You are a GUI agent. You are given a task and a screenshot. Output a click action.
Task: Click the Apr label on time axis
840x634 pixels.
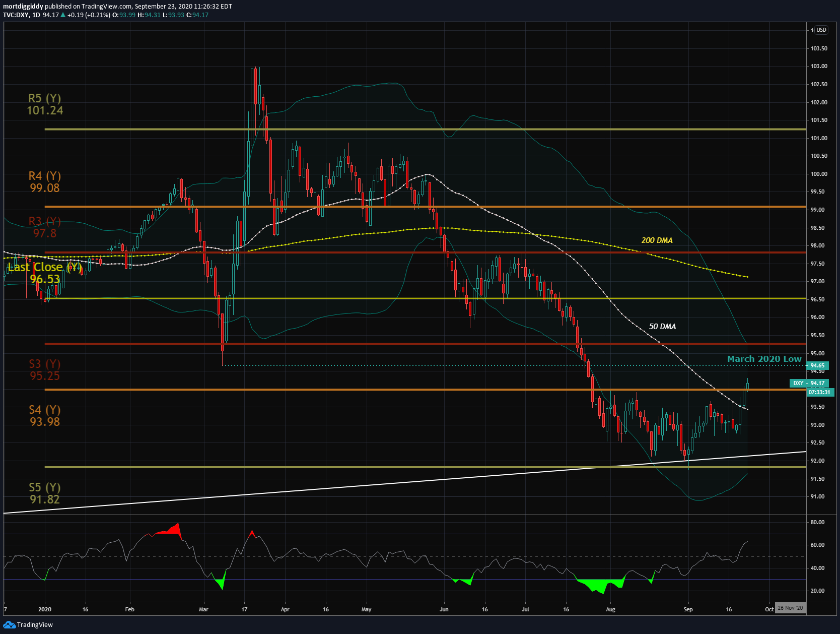pos(285,609)
